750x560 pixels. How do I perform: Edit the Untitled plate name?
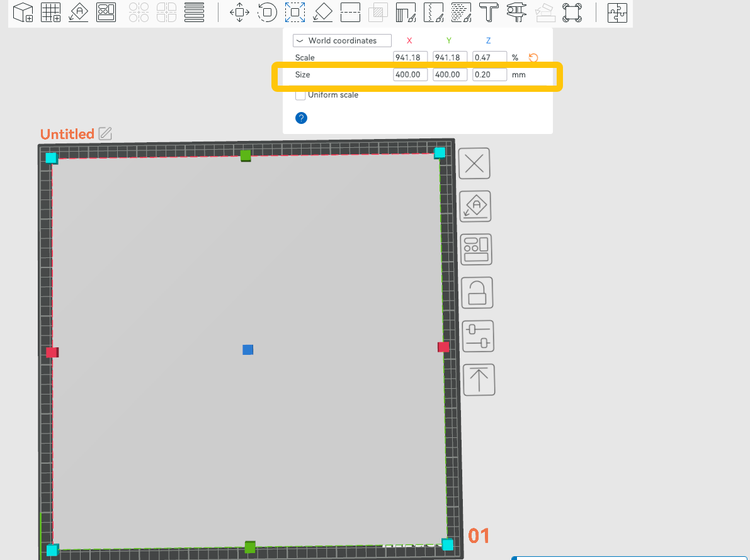click(x=105, y=133)
